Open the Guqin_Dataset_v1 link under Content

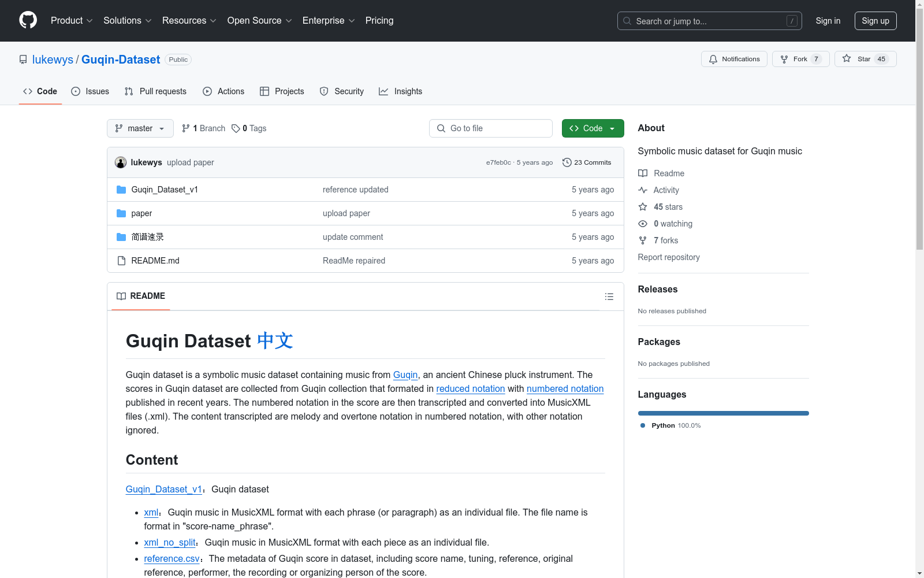164,489
